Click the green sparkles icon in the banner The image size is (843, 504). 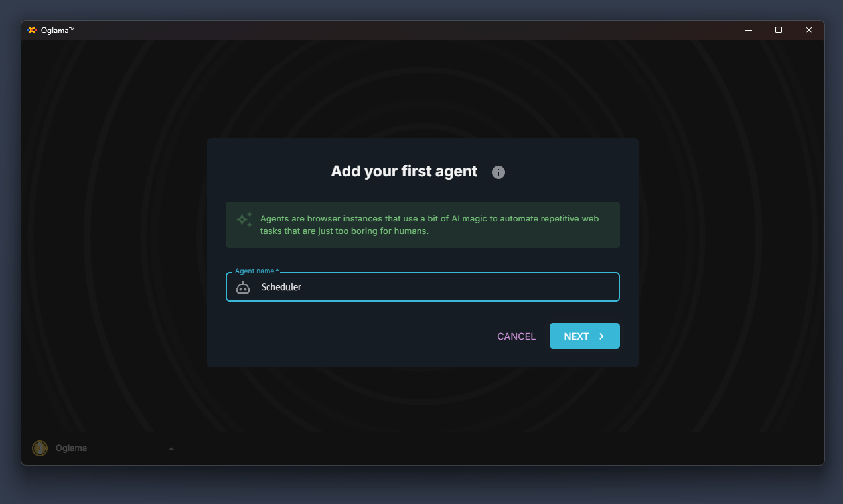244,219
